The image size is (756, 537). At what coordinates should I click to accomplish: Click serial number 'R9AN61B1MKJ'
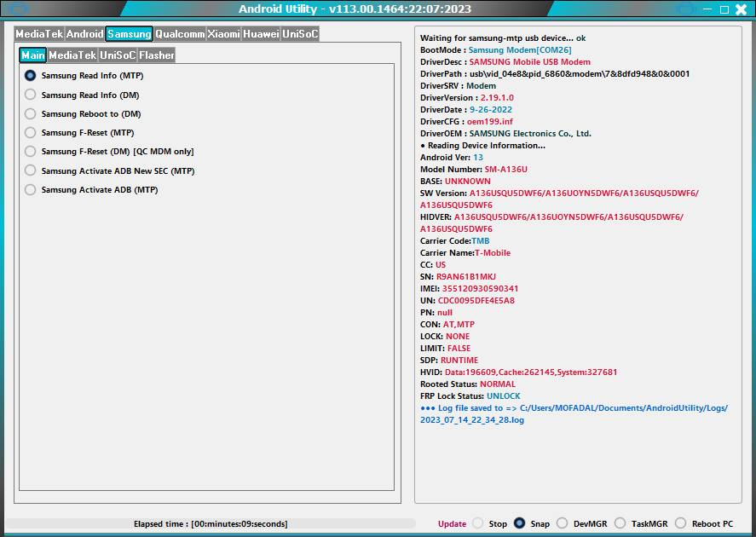pos(465,277)
